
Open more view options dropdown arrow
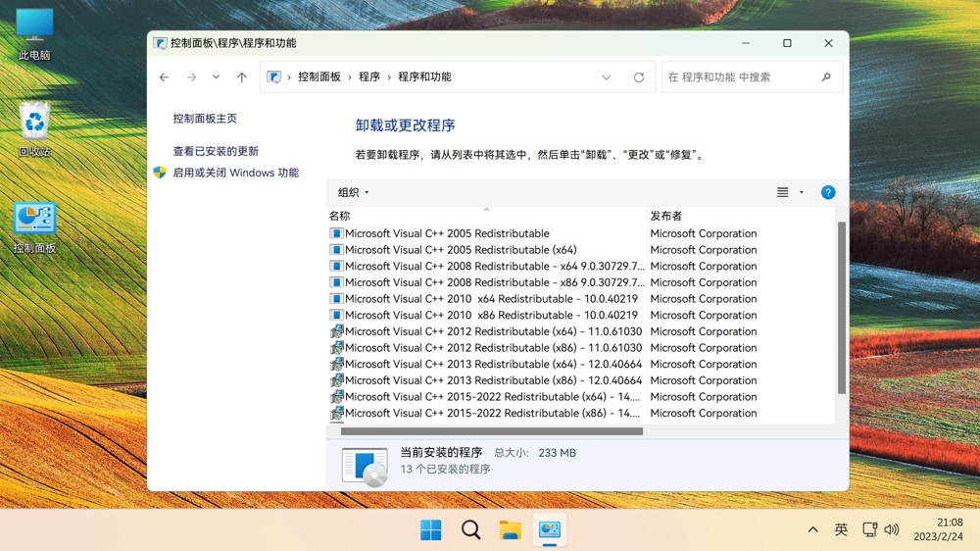(802, 193)
